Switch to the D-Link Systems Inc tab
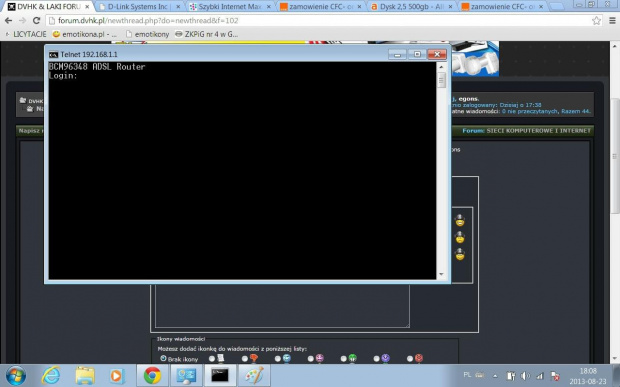 (139, 7)
